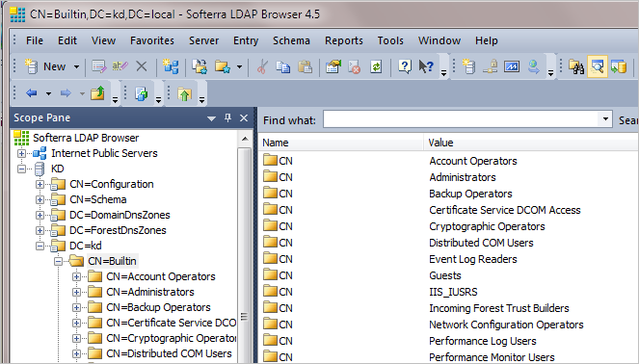This screenshot has height=364, width=639.
Task: Click the Organize favorites toolbar icon
Action: pos(200,66)
